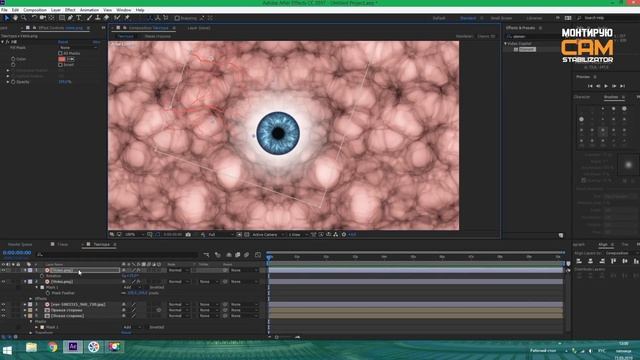The image size is (640, 360).
Task: Toggle motion blur switch in timeline
Action: click(x=247, y=255)
